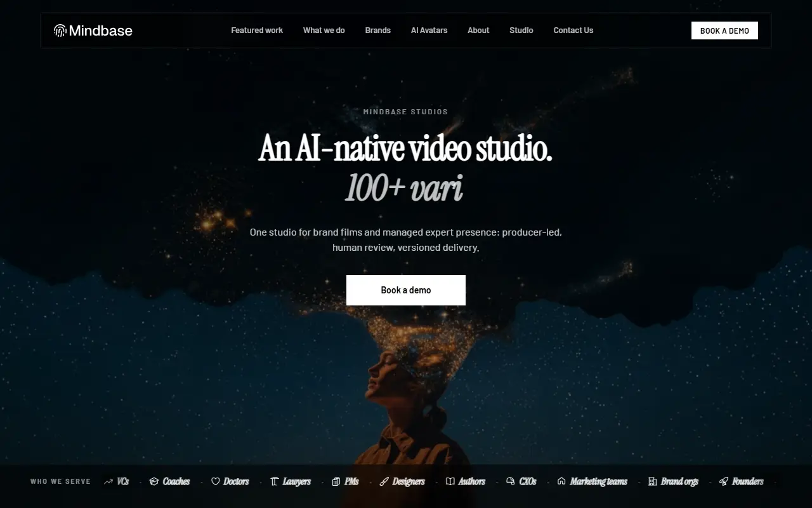Viewport: 812px width, 508px height.
Task: Click the PMs clipboard icon
Action: click(x=336, y=482)
